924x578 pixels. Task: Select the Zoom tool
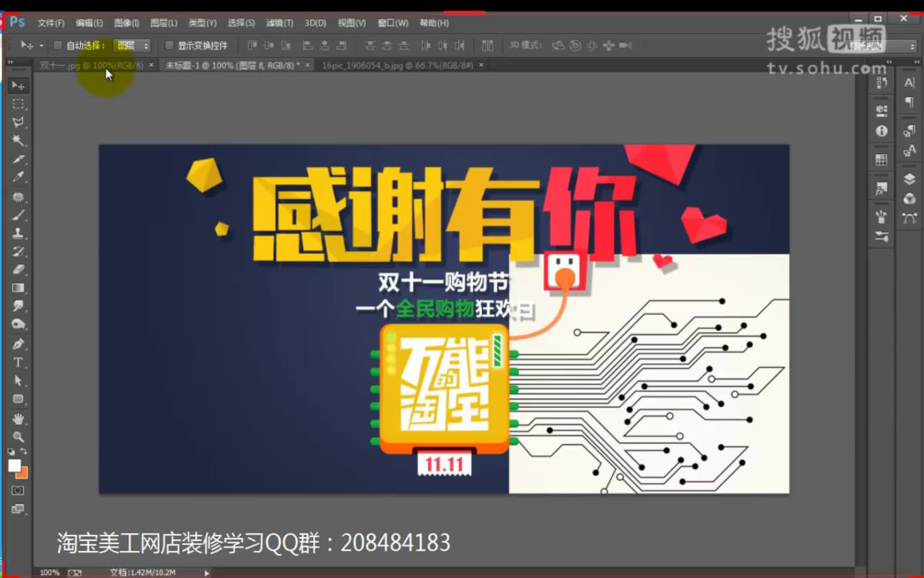pyautogui.click(x=18, y=437)
